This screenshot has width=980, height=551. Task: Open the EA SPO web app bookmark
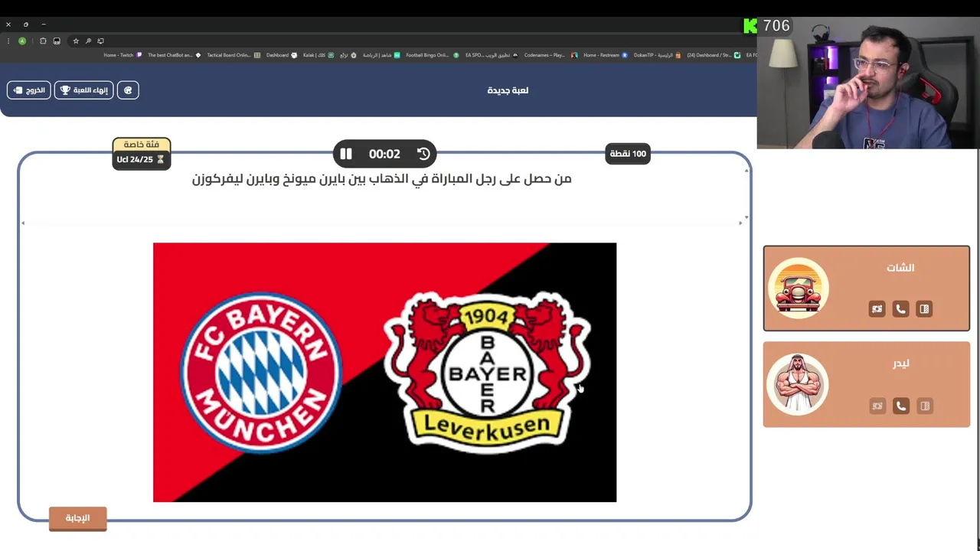(x=492, y=55)
